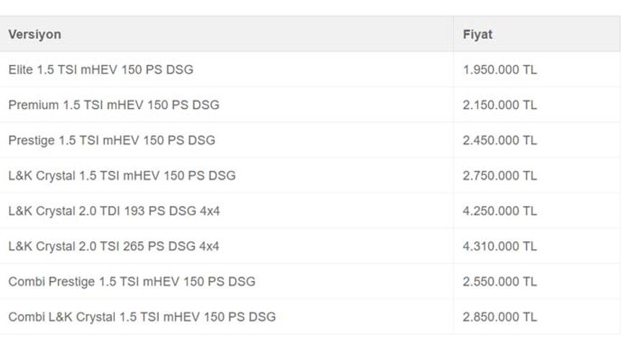Click the 2.850.000 TL price
The width and height of the screenshot is (621, 364).
pyautogui.click(x=500, y=317)
